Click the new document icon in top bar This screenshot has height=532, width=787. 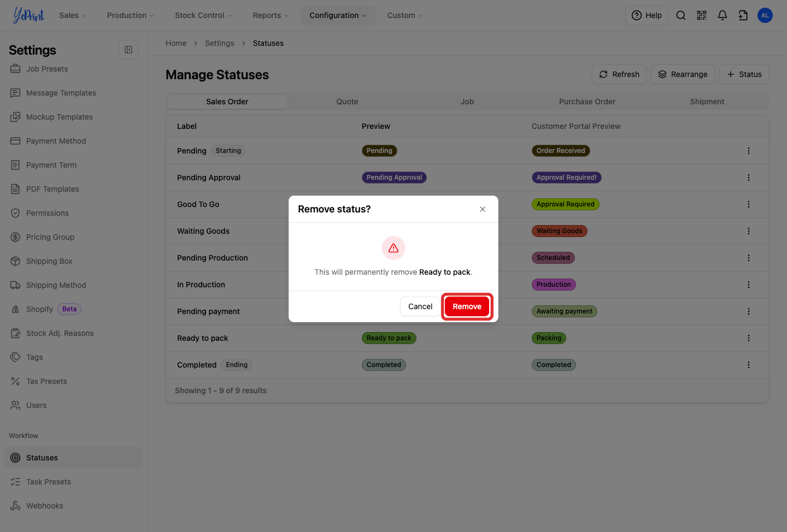coord(743,15)
